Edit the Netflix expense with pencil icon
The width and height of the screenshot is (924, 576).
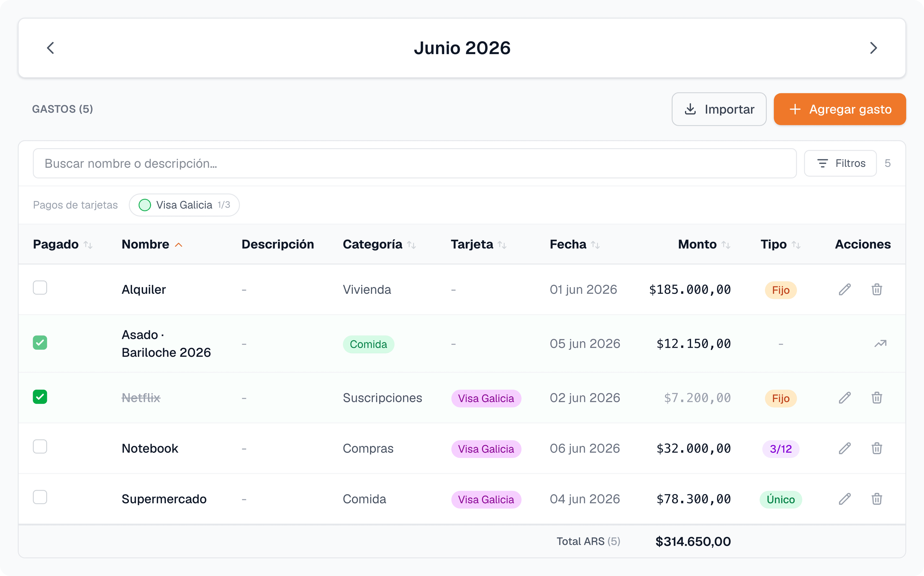tap(844, 398)
